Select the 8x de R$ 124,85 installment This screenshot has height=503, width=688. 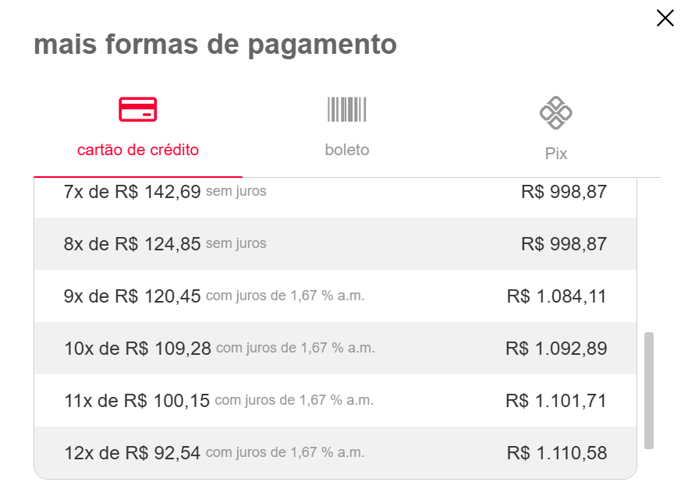[x=335, y=244]
